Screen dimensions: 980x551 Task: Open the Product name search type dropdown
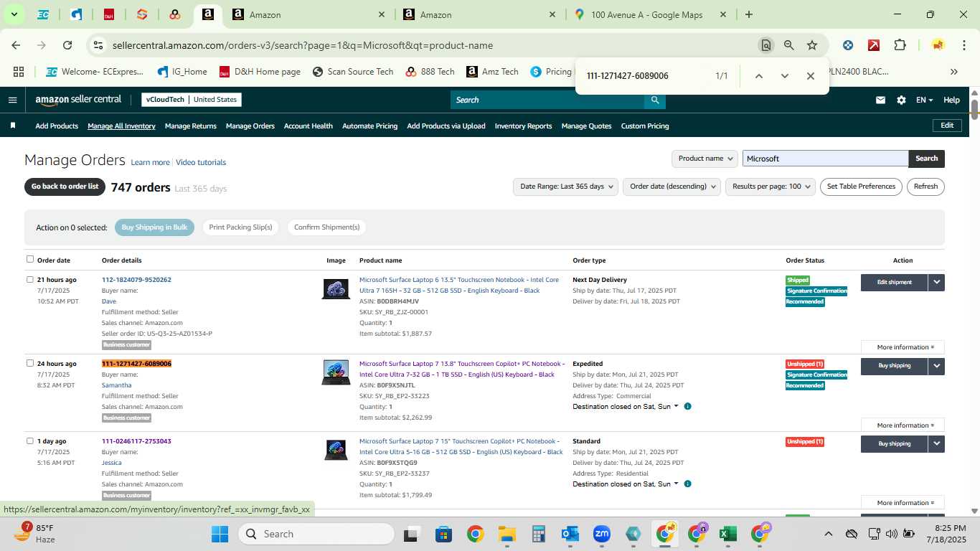point(705,159)
